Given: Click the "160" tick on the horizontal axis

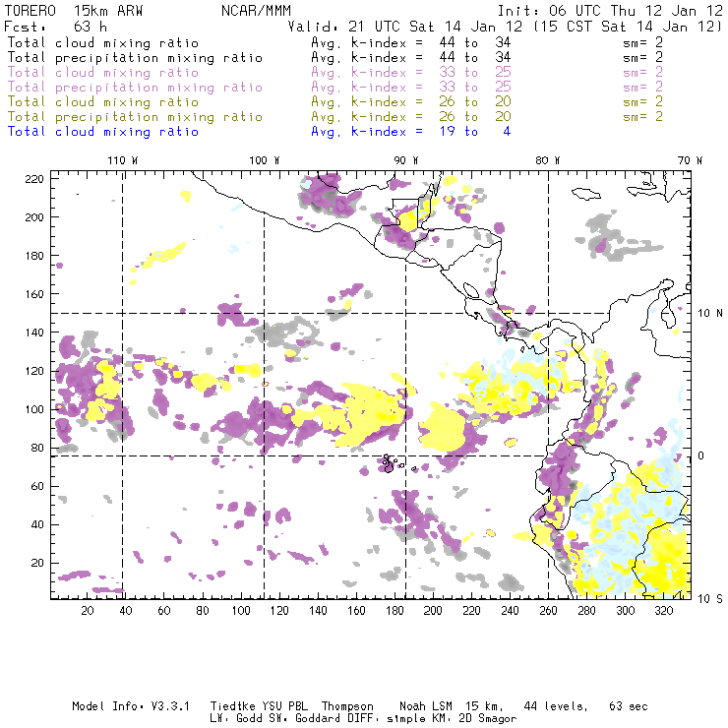Looking at the screenshot, I should [356, 611].
